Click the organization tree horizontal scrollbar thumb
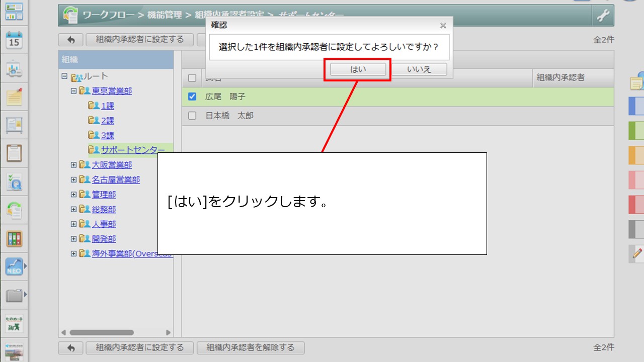This screenshot has height=362, width=644. 102,332
